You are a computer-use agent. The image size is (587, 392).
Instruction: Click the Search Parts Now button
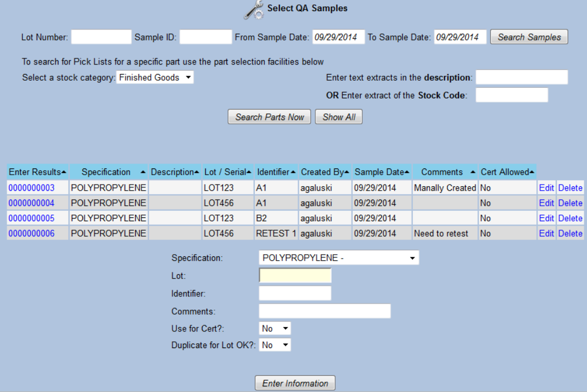coord(269,117)
